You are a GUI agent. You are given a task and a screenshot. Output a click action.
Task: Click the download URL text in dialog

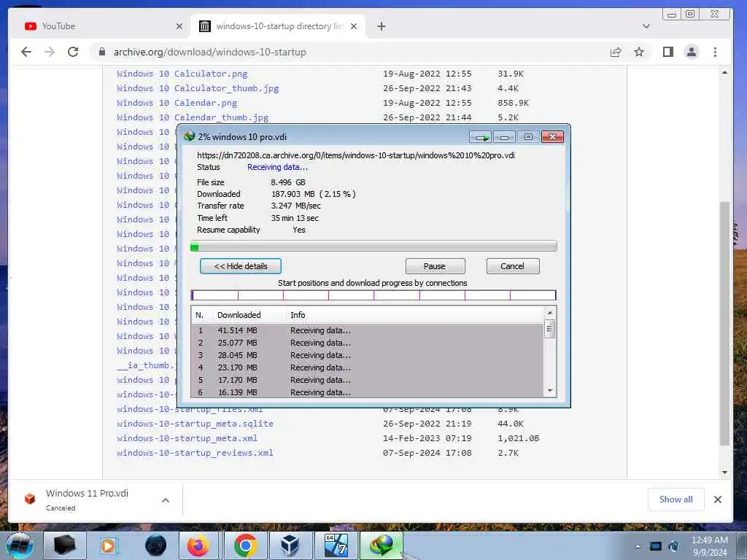point(356,155)
